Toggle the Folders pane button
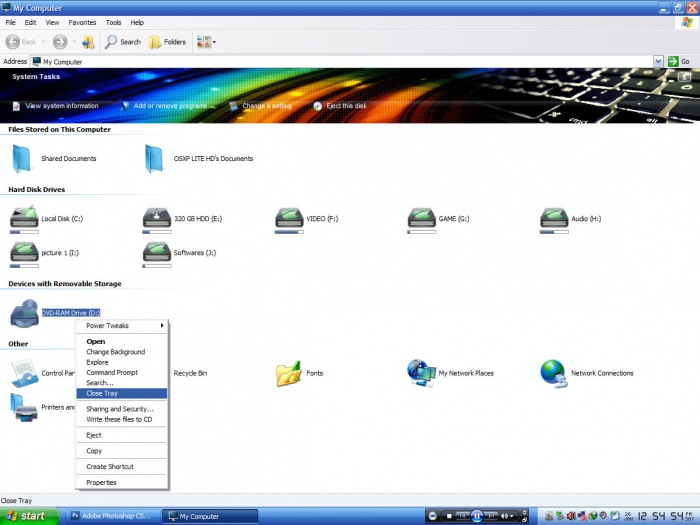Viewport: 700px width, 525px height. [168, 42]
